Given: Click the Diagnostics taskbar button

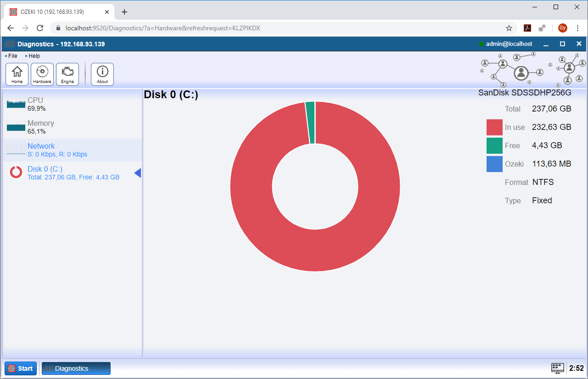Looking at the screenshot, I should pyautogui.click(x=76, y=368).
